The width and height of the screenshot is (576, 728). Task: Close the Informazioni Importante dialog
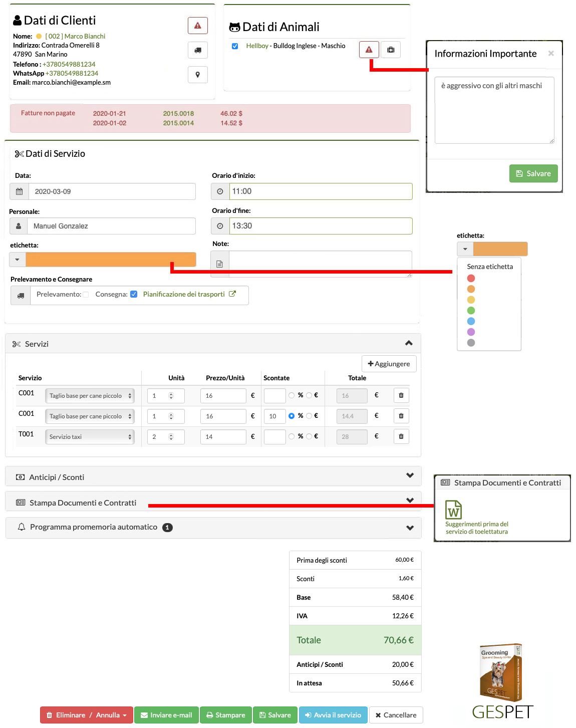(551, 53)
